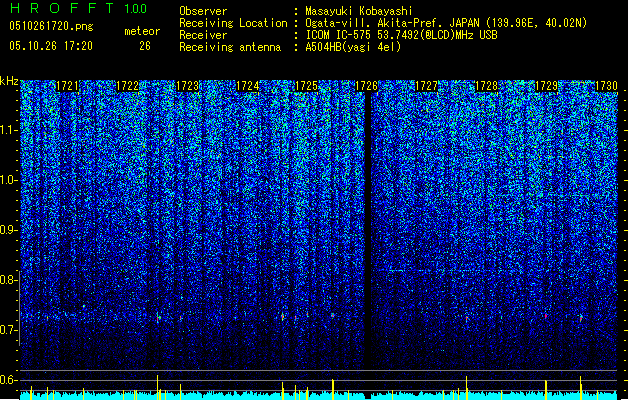Image resolution: width=629 pixels, height=400 pixels.
Task: Click the Receiving antenna label
Action: coord(230,47)
